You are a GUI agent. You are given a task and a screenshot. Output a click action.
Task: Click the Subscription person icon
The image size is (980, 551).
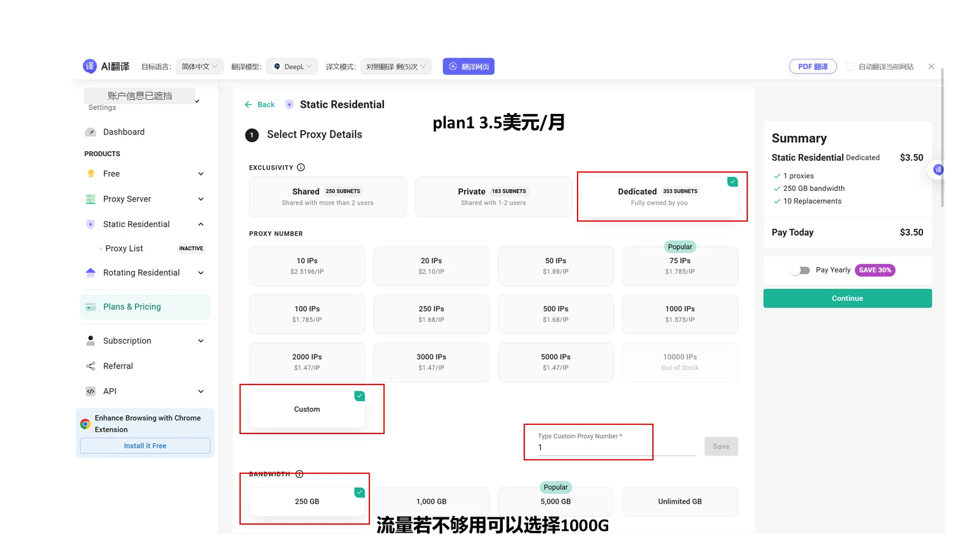(x=91, y=340)
